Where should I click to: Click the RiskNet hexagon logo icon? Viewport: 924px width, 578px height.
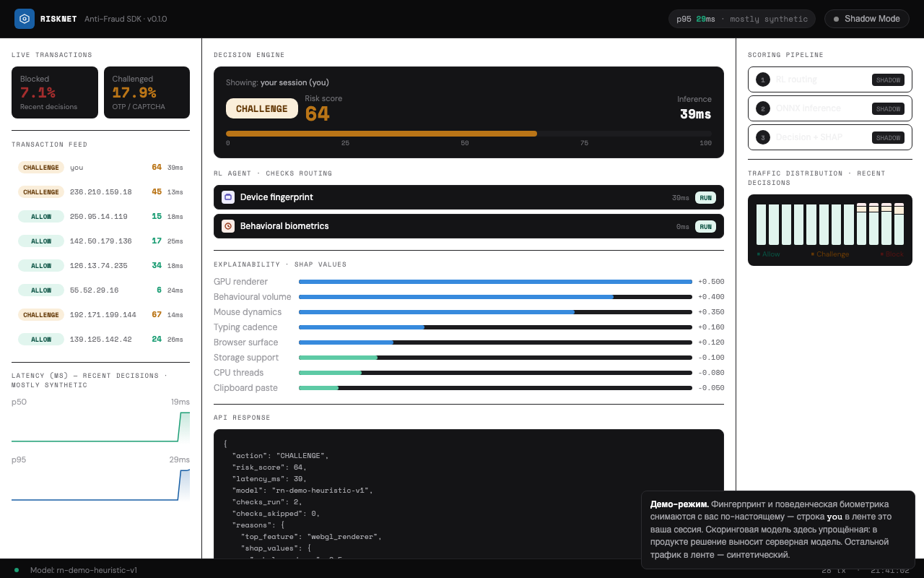coord(25,19)
